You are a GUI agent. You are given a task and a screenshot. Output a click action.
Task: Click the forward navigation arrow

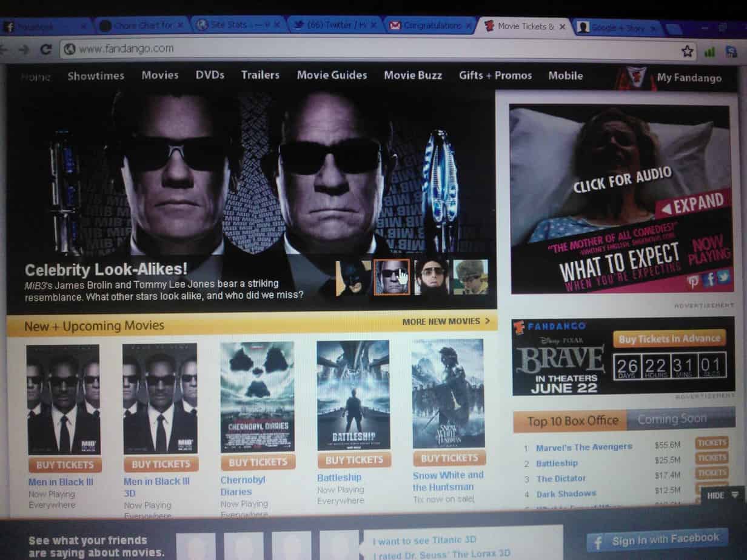click(25, 50)
